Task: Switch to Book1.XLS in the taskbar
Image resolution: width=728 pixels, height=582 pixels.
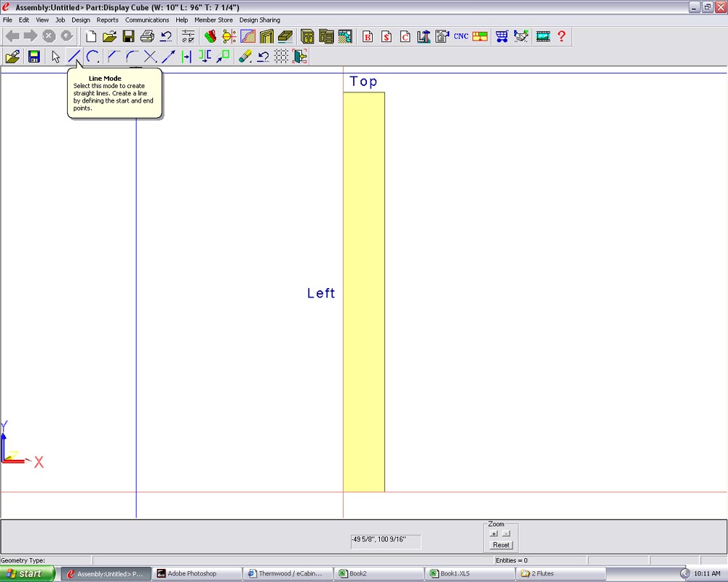Action: click(470, 574)
